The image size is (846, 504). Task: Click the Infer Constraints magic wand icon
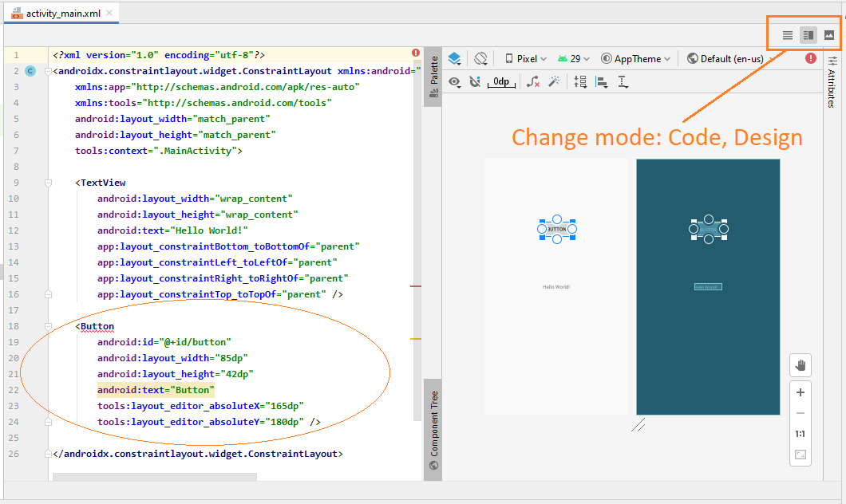(x=554, y=82)
